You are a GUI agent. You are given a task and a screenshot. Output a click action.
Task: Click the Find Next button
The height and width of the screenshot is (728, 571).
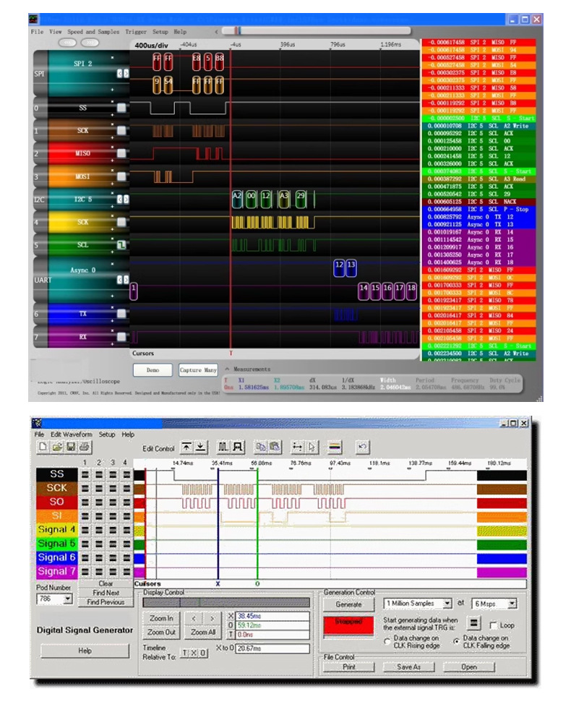tap(106, 593)
